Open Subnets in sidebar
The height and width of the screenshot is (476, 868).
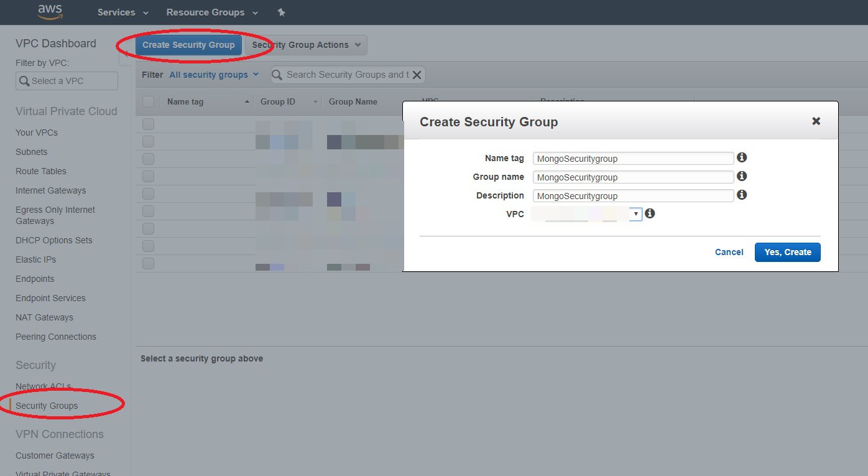click(32, 152)
